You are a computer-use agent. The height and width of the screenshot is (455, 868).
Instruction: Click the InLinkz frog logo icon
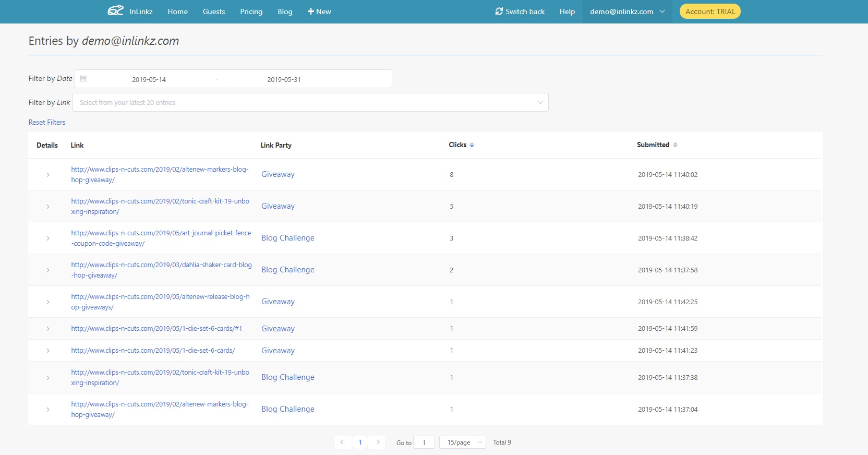point(115,11)
